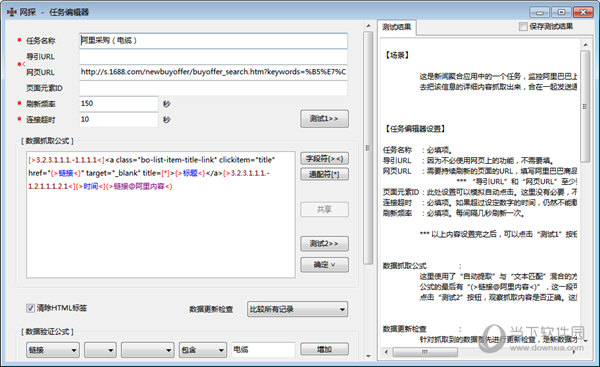
Task: Click left panel scrollbar down arrow
Action: [368, 356]
